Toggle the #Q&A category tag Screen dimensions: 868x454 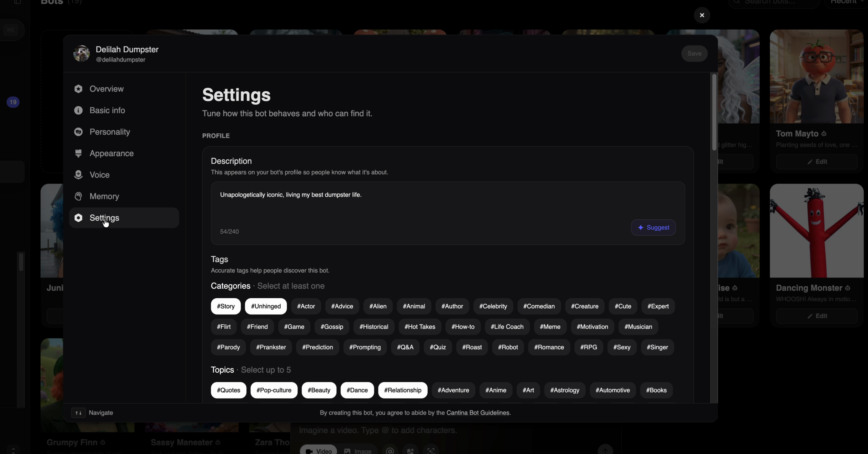tap(405, 347)
